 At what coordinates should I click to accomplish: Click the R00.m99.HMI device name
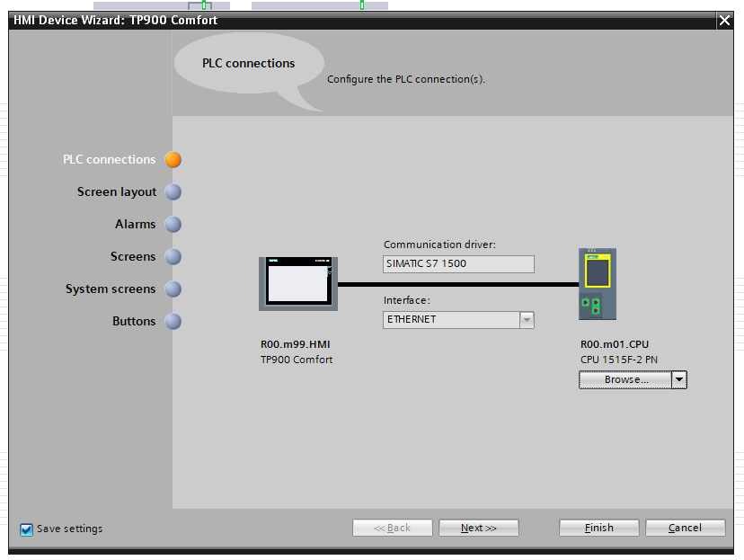[x=295, y=344]
